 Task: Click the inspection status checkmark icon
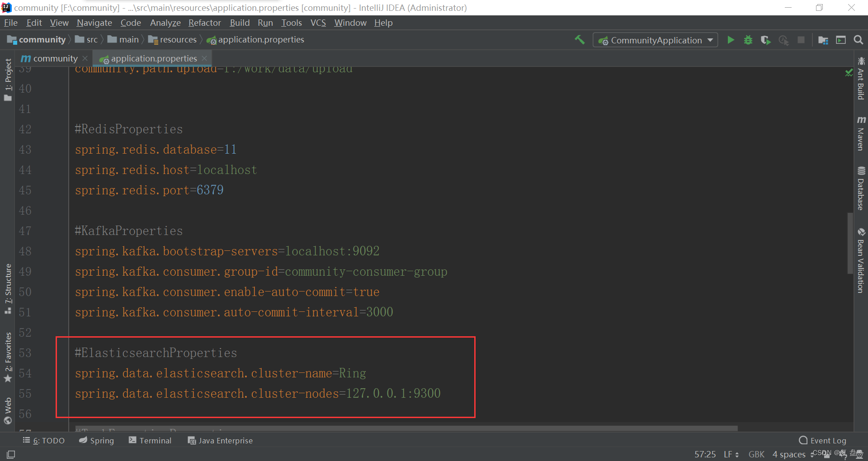click(849, 72)
